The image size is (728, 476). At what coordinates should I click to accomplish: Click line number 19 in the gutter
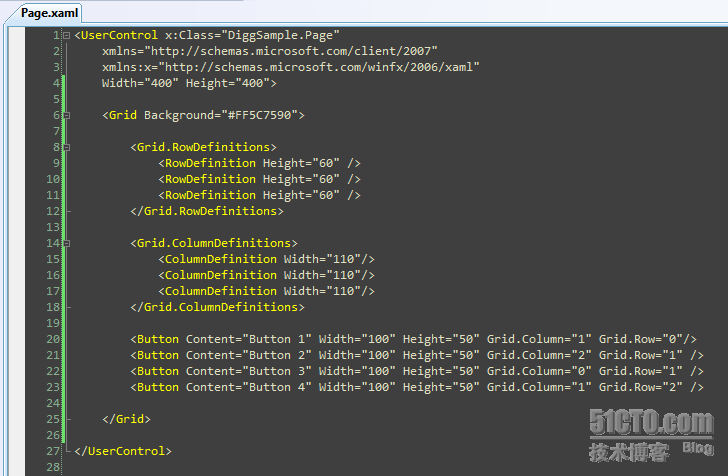(x=53, y=323)
